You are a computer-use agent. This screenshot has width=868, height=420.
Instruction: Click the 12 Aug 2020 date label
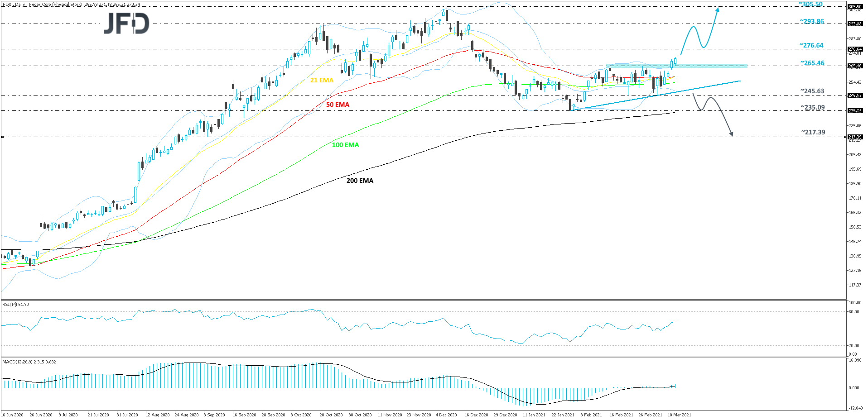158,415
